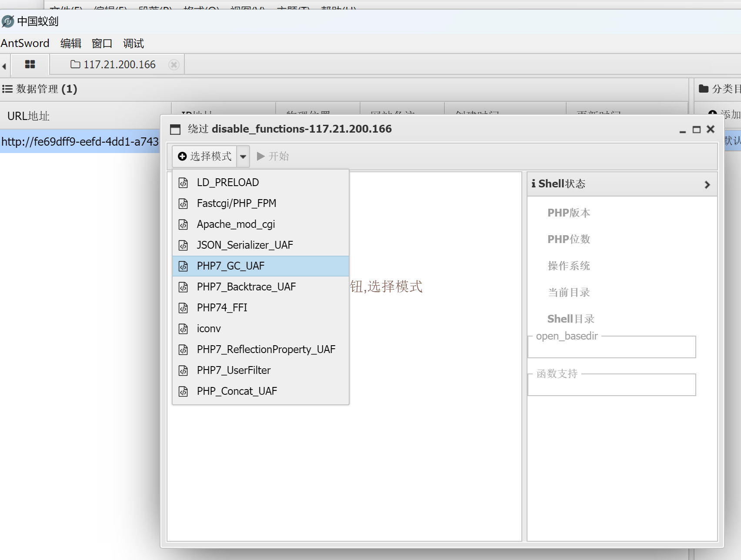
Task: Click file icon beside PHP7_GC_UAF
Action: coord(183,266)
